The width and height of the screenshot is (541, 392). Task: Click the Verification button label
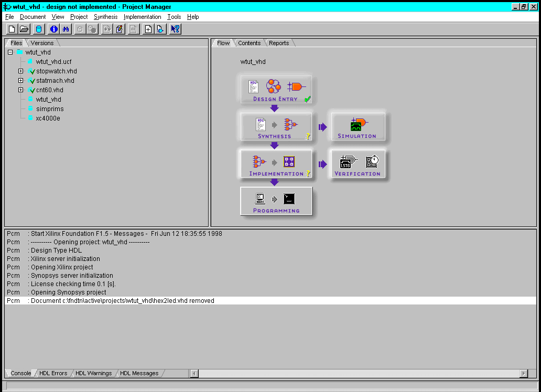pyautogui.click(x=358, y=173)
